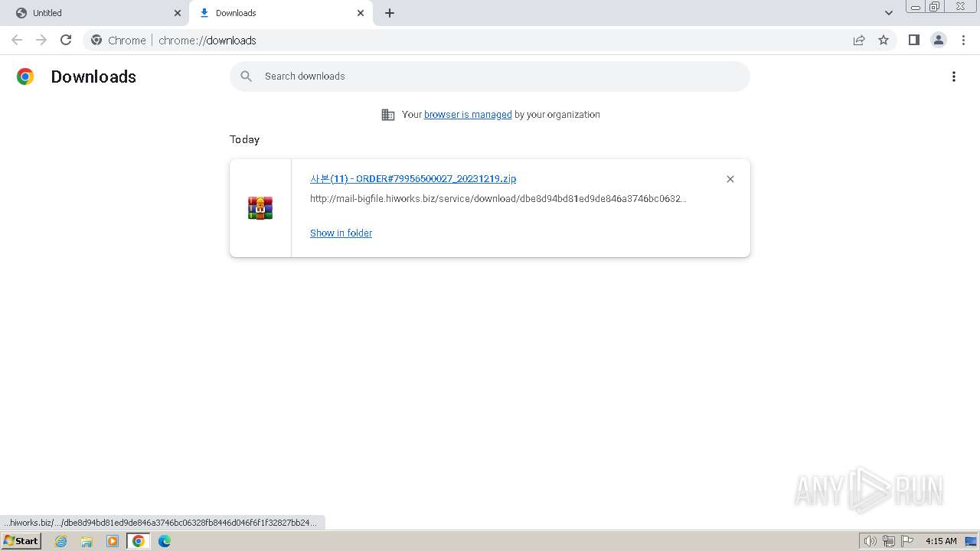
Task: Click the organization building icon
Action: (388, 115)
